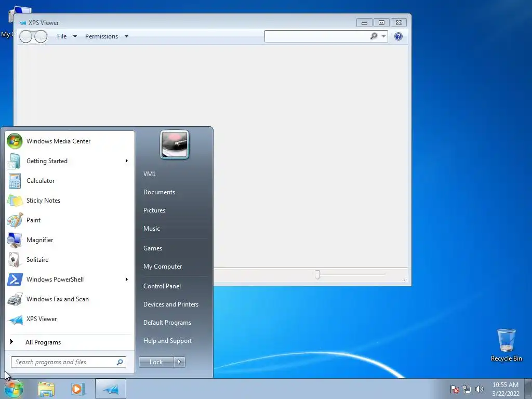Open Default Programs

click(167, 323)
